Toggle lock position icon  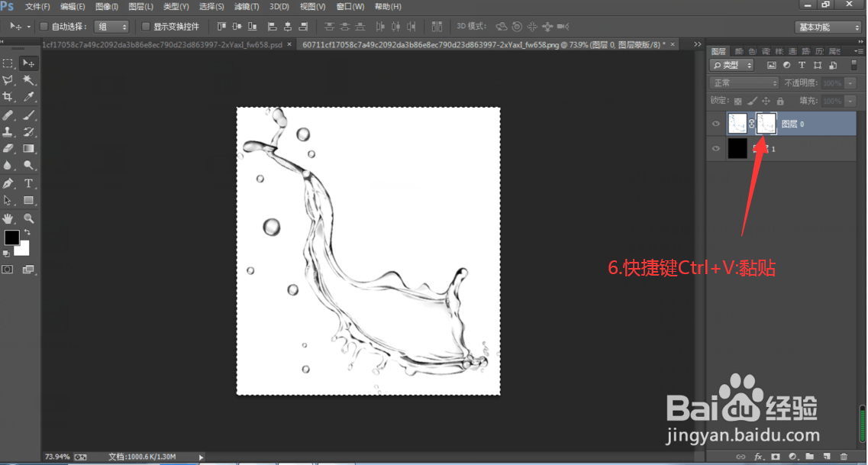point(766,102)
